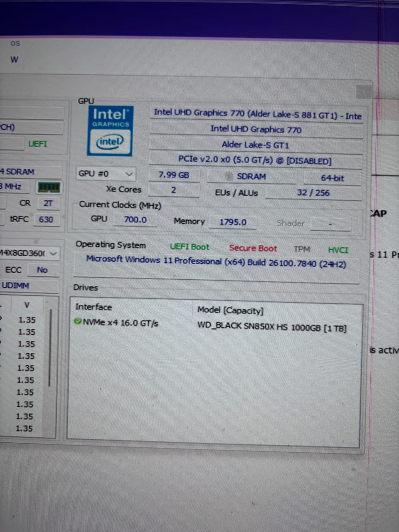Click the Interface column header in Drives
Screen dimensions: 399x532
(x=94, y=307)
